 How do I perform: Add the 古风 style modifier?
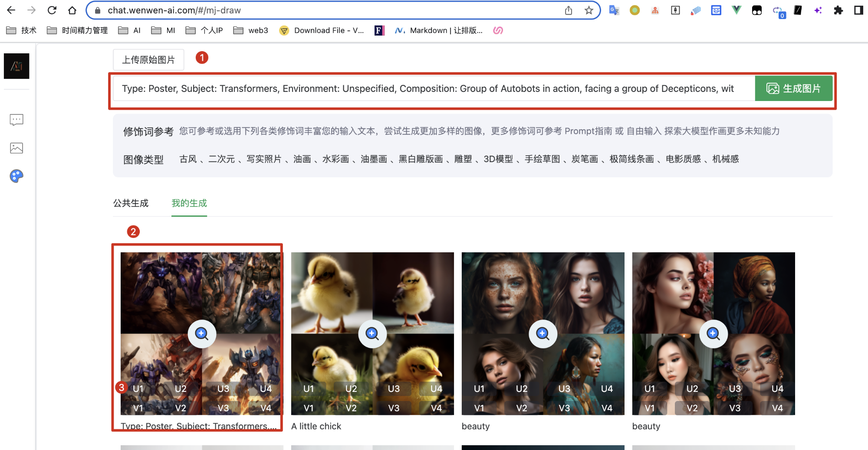[x=188, y=159]
